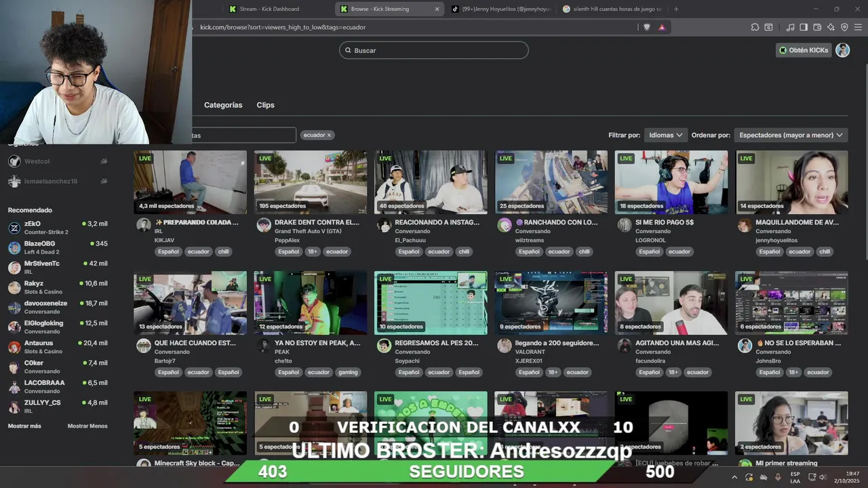This screenshot has height=488, width=868.
Task: Open Soypachi streamer avatar
Action: (384, 346)
